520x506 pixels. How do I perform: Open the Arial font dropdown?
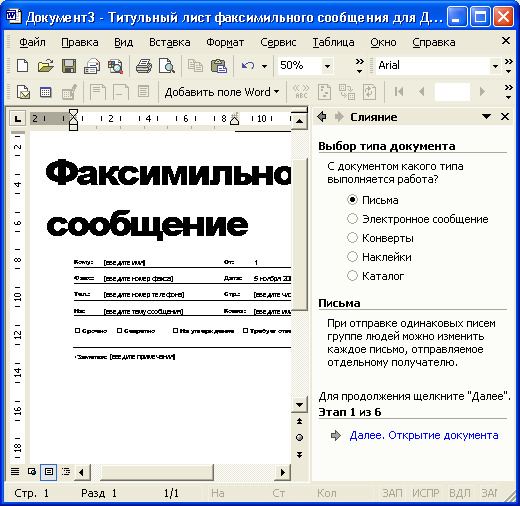(495, 66)
